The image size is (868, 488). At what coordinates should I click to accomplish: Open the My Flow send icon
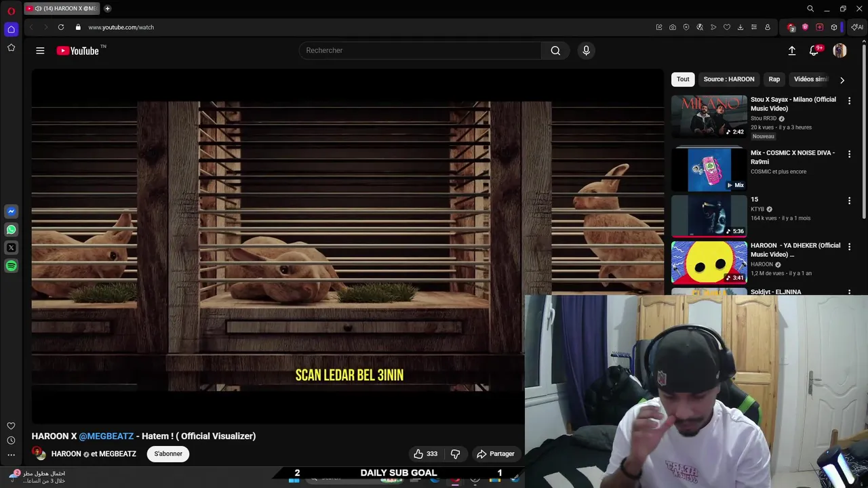coord(713,27)
